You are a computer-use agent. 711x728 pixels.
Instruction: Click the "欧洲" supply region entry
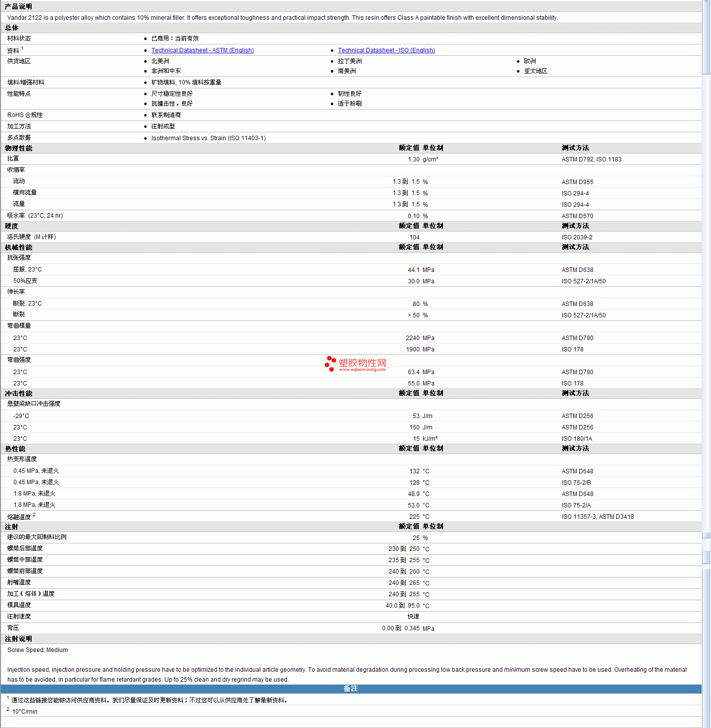pos(530,61)
